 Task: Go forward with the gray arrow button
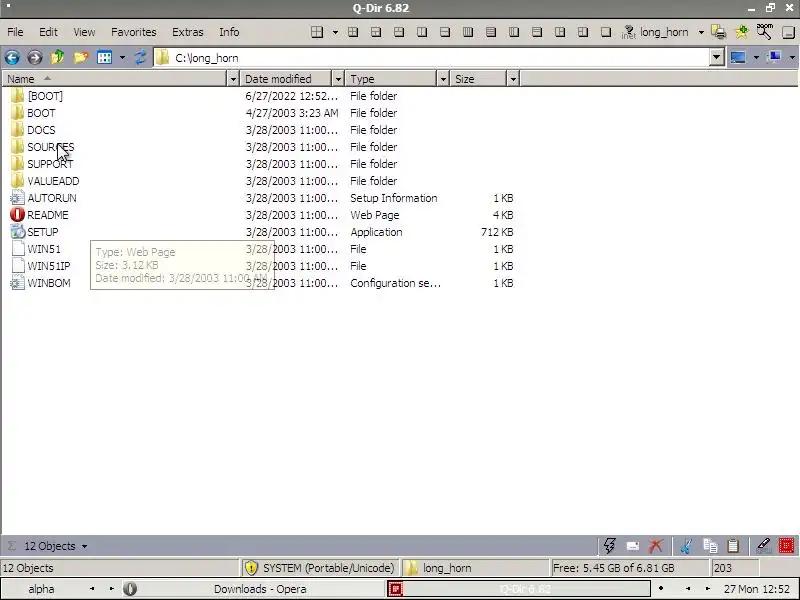[35, 57]
